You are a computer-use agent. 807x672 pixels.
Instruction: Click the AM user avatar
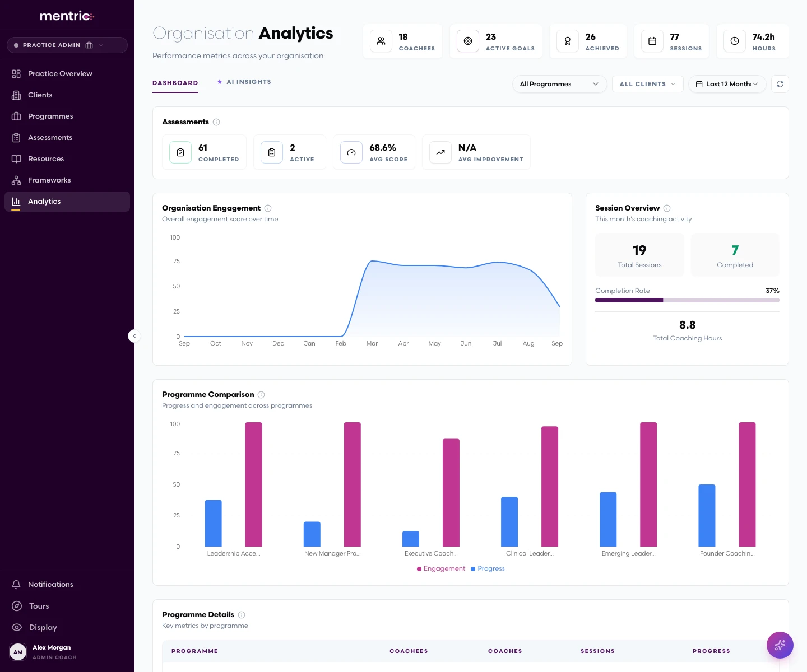coord(18,652)
